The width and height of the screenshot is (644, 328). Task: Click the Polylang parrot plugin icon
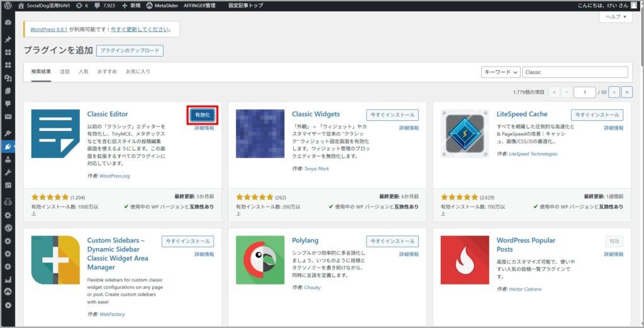260,260
